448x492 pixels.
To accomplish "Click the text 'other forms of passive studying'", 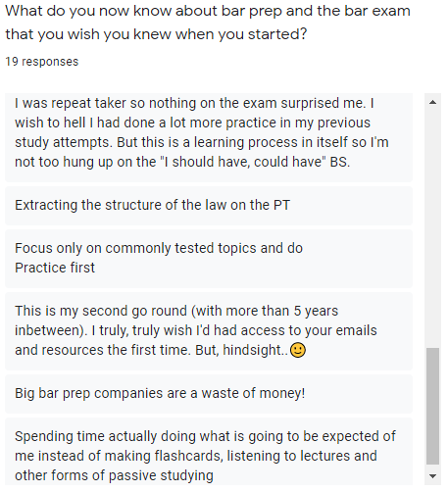I will (114, 475).
